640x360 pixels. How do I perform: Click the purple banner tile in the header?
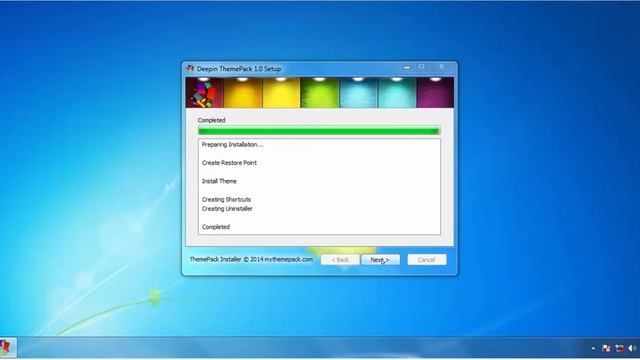(435, 93)
